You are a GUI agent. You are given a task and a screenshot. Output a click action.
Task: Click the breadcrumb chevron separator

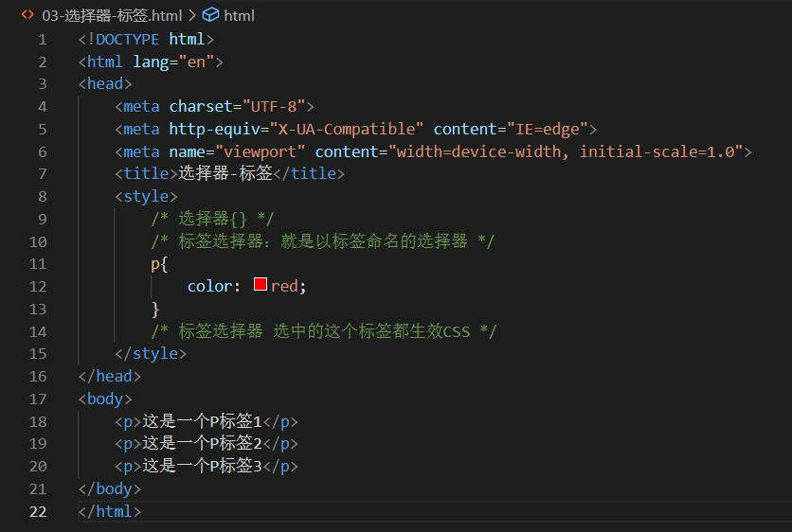[192, 16]
